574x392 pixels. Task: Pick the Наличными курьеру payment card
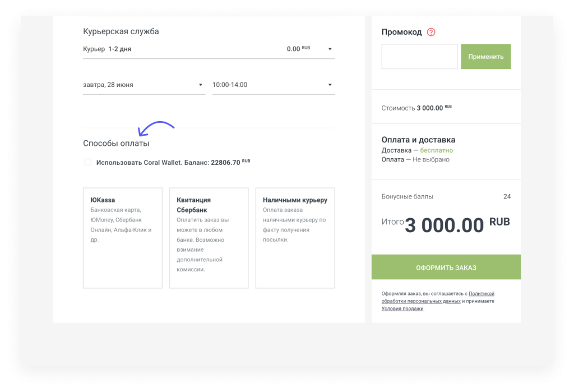pyautogui.click(x=295, y=238)
